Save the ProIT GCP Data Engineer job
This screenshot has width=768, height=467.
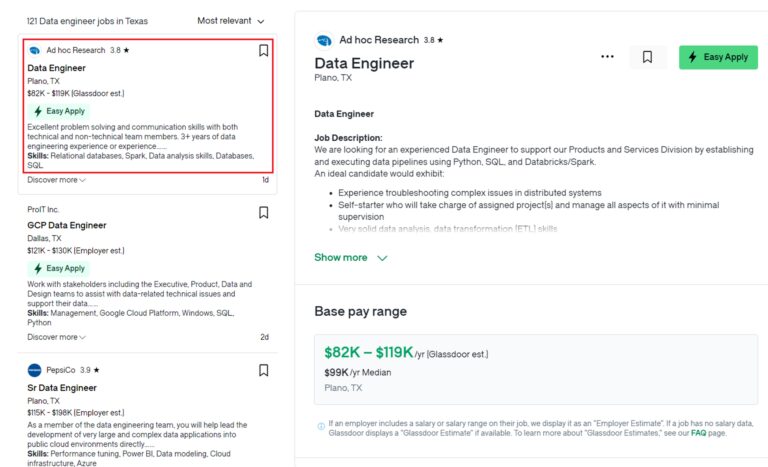coord(264,212)
